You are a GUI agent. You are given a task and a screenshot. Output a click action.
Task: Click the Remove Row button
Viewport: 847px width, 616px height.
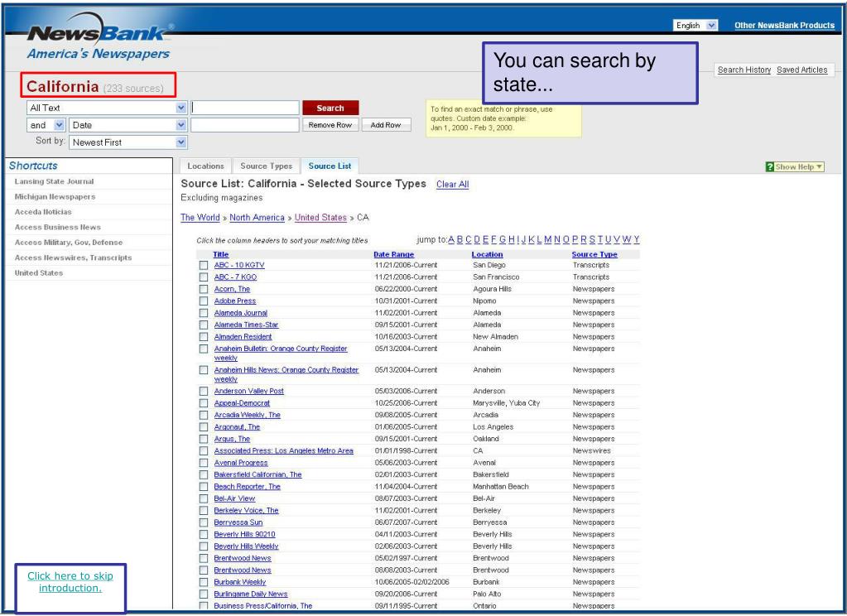tap(330, 125)
